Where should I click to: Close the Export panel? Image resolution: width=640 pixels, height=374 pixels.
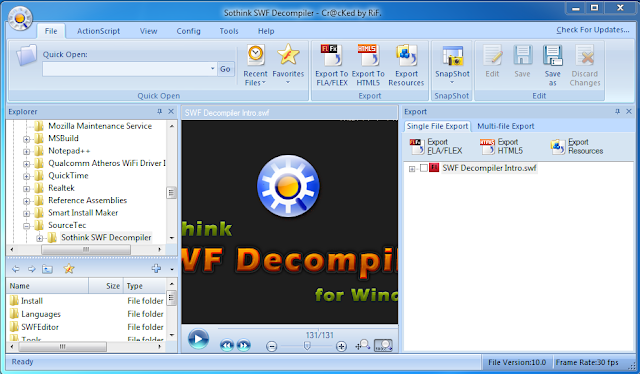[x=629, y=111]
